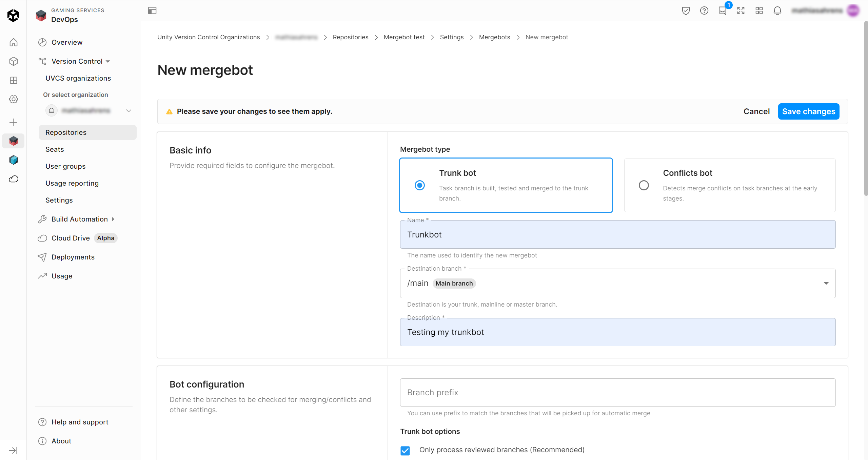Select the Trunk bot radio option
Screen dimensions: 868x460
419,185
